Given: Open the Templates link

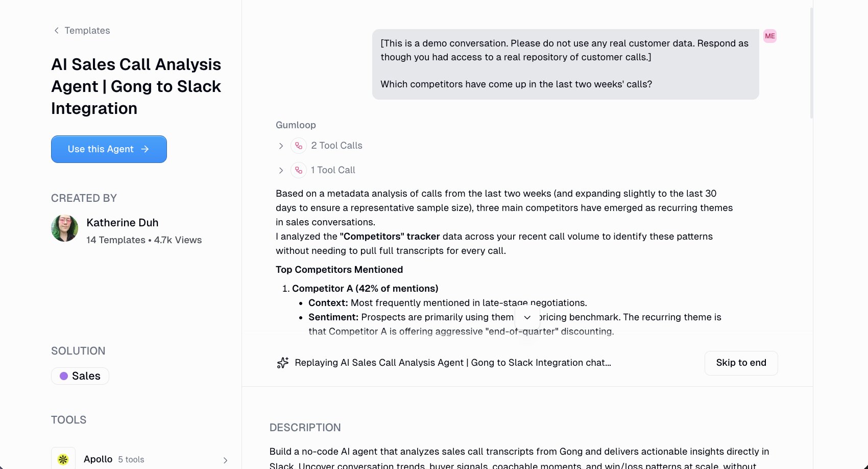Looking at the screenshot, I should [x=87, y=30].
